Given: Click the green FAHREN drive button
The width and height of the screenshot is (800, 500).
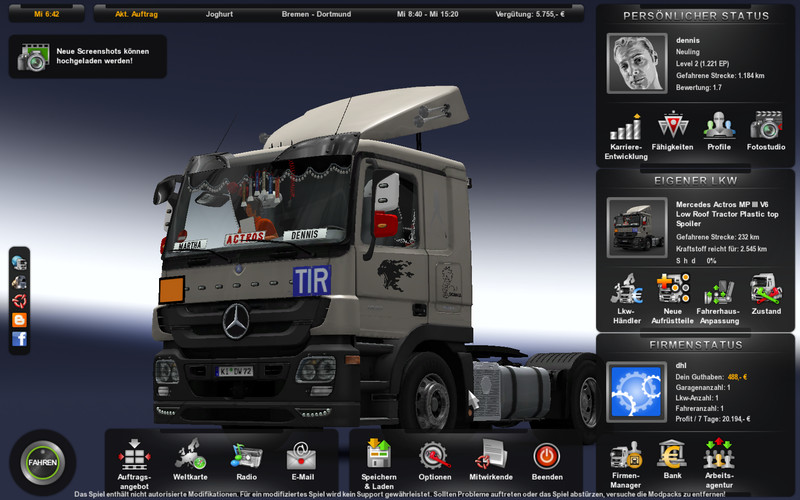Looking at the screenshot, I should tap(43, 462).
